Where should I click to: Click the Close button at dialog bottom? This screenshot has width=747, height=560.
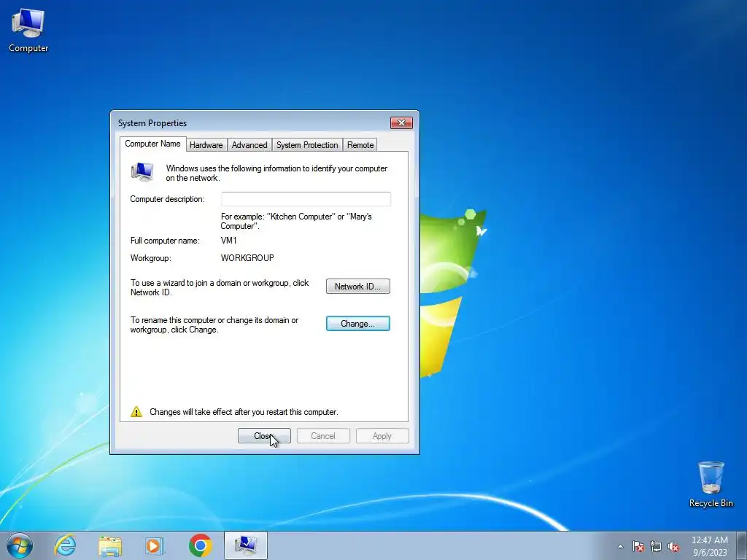pyautogui.click(x=264, y=436)
